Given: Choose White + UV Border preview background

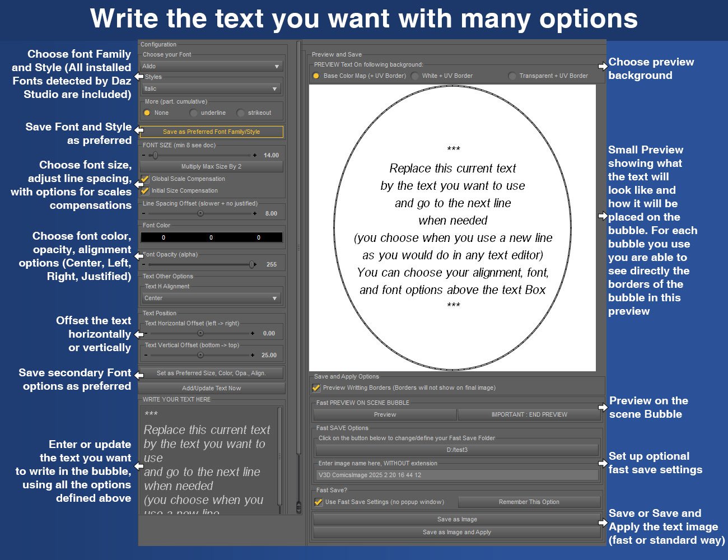Looking at the screenshot, I should pyautogui.click(x=414, y=76).
